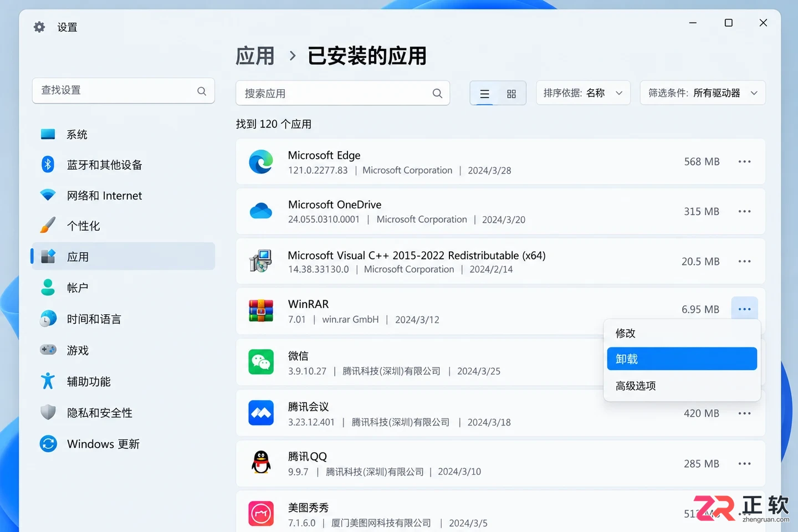Click into the 查找设置 search field

click(123, 90)
